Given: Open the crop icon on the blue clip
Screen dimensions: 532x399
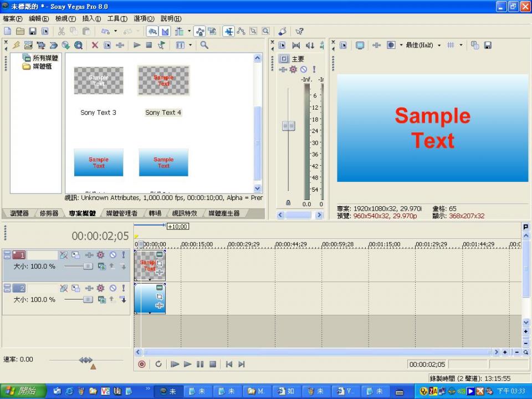Looking at the screenshot, I should pos(160,296).
